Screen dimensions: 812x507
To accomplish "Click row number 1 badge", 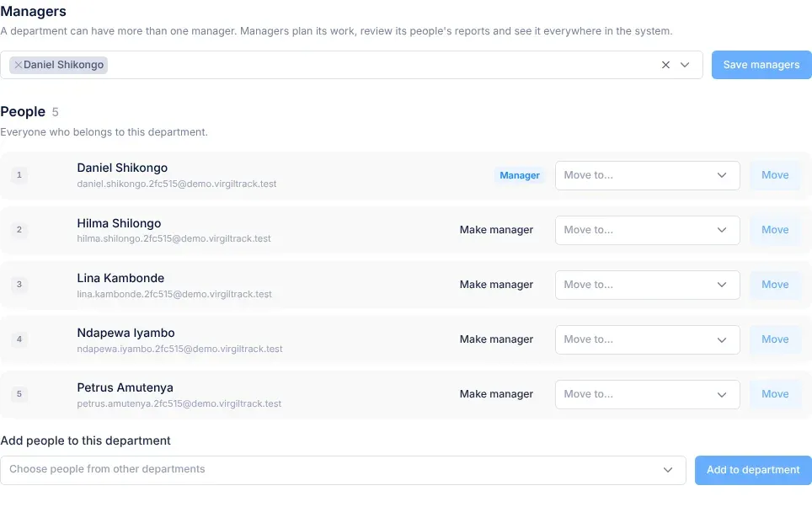I will [19, 175].
